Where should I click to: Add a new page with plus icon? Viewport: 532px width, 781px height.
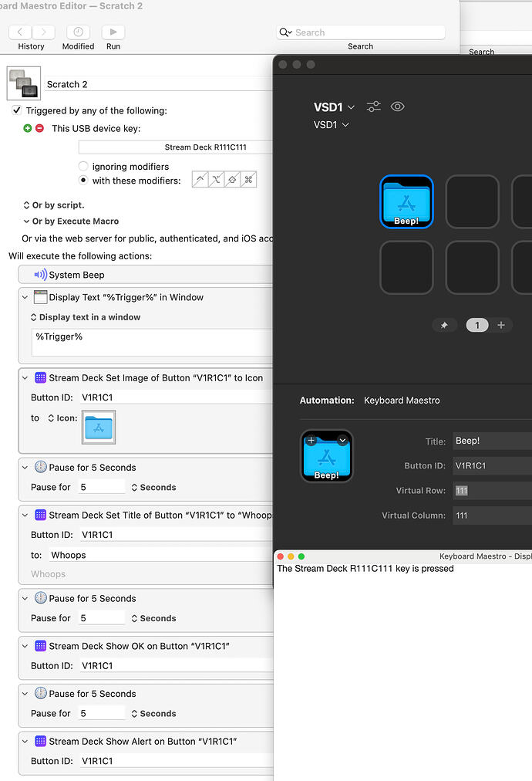coord(501,325)
